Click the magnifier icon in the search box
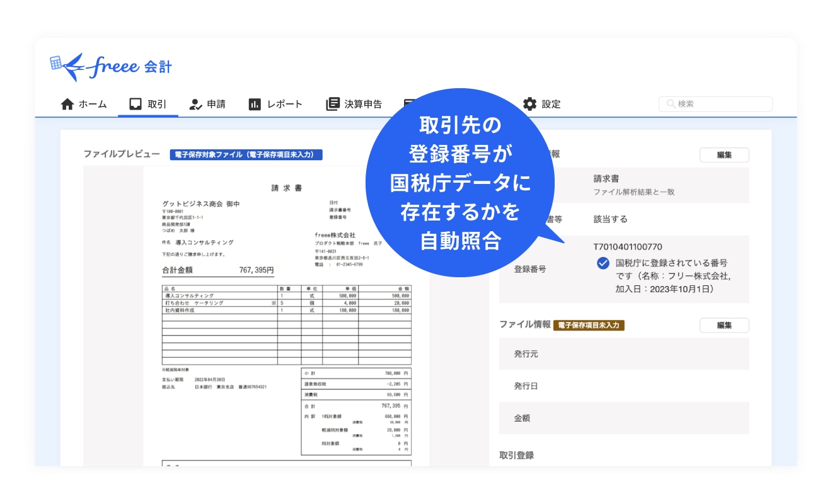 [x=670, y=104]
